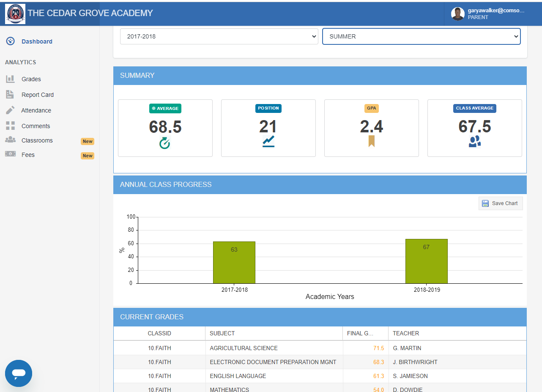Click the Grades bar chart icon
The height and width of the screenshot is (392, 542).
click(x=10, y=79)
